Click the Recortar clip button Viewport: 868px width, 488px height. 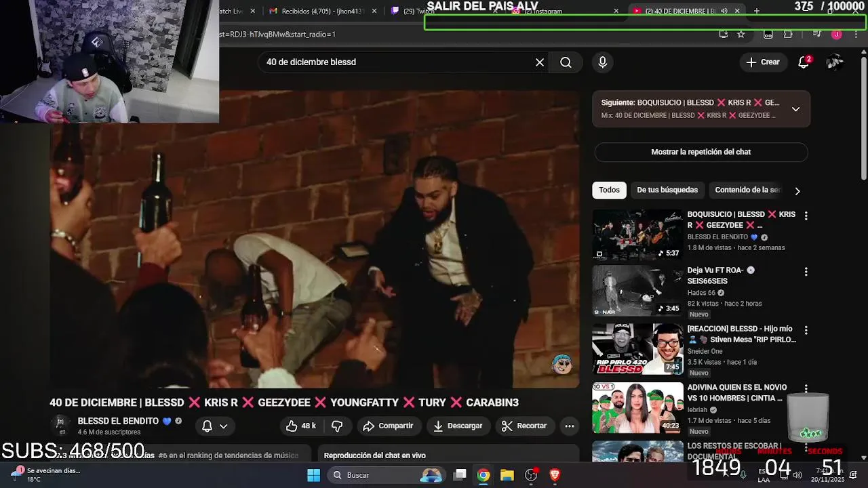[x=524, y=426]
